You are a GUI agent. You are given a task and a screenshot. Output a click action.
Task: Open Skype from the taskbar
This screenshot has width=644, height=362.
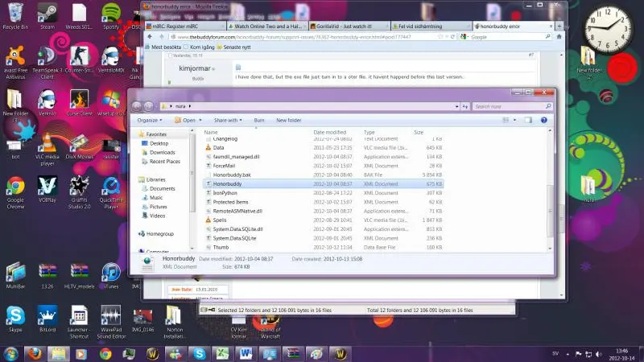(199, 354)
